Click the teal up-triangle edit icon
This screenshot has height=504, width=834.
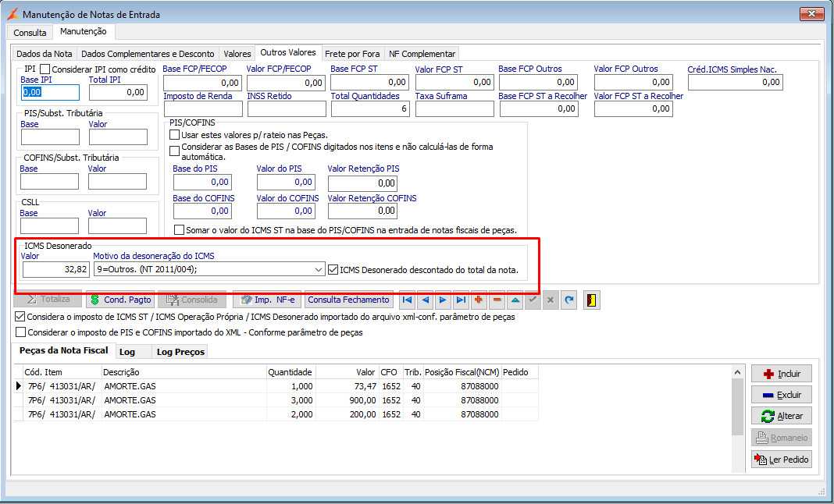pyautogui.click(x=515, y=300)
